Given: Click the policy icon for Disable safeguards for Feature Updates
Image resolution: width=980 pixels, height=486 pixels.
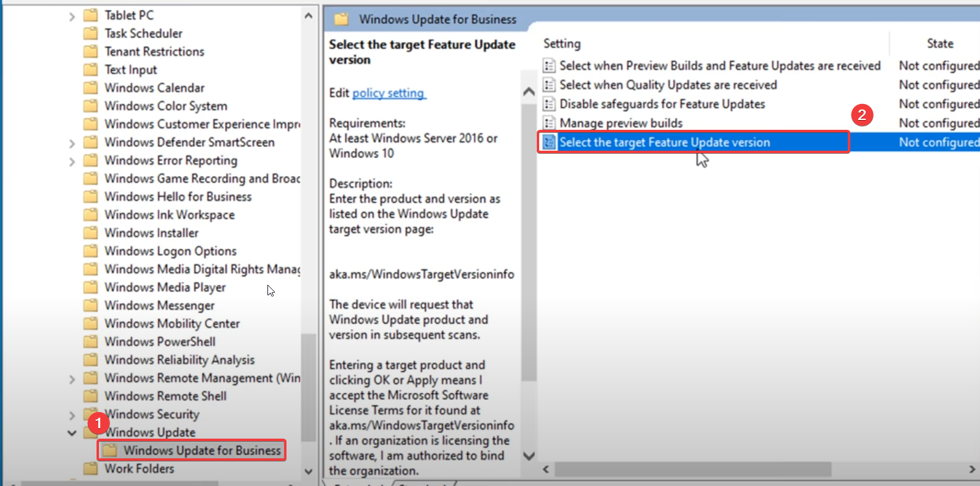Looking at the screenshot, I should (549, 103).
